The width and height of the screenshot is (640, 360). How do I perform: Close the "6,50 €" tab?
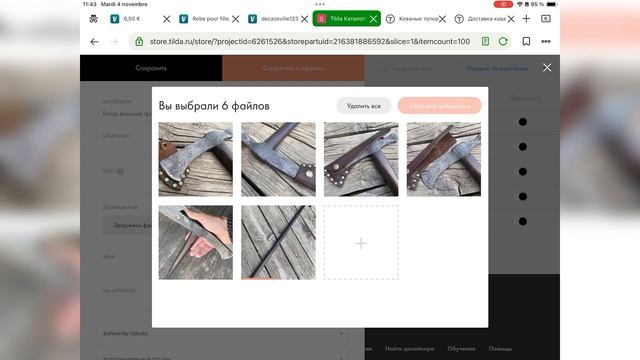[167, 19]
